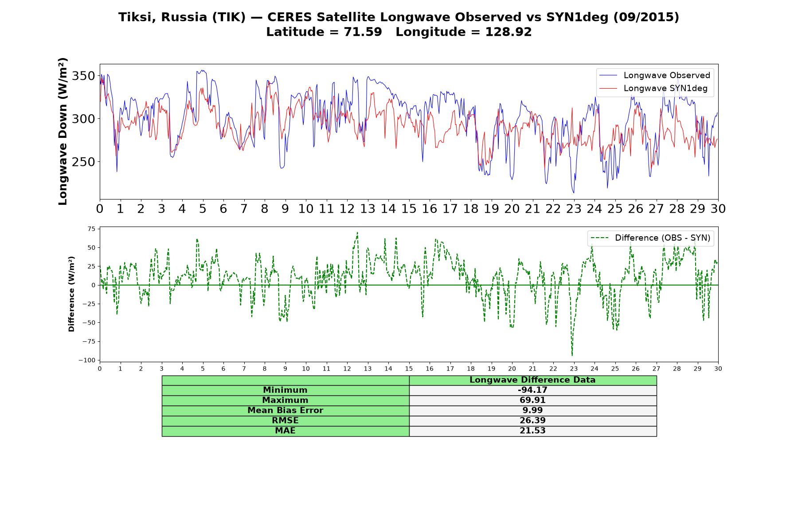Screen dimensions: 798x532
Task: Click the Longwave Difference Data table header
Action: point(533,380)
